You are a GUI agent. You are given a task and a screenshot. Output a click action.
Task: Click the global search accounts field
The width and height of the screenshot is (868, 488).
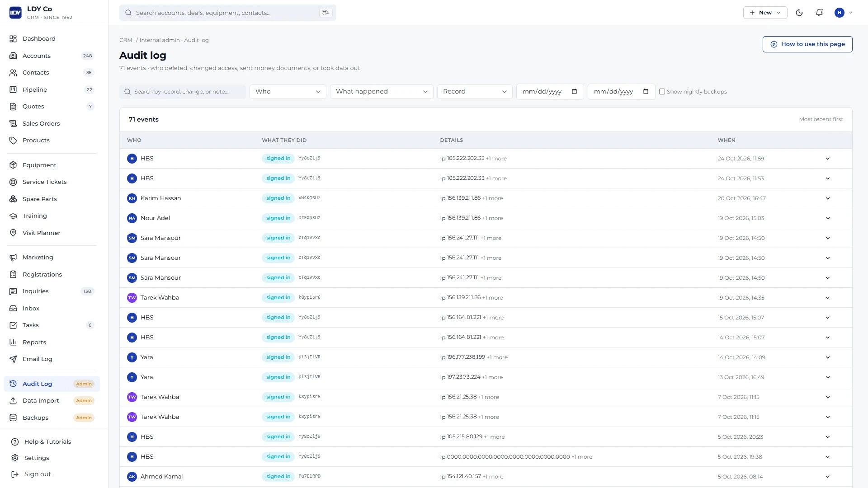click(227, 13)
